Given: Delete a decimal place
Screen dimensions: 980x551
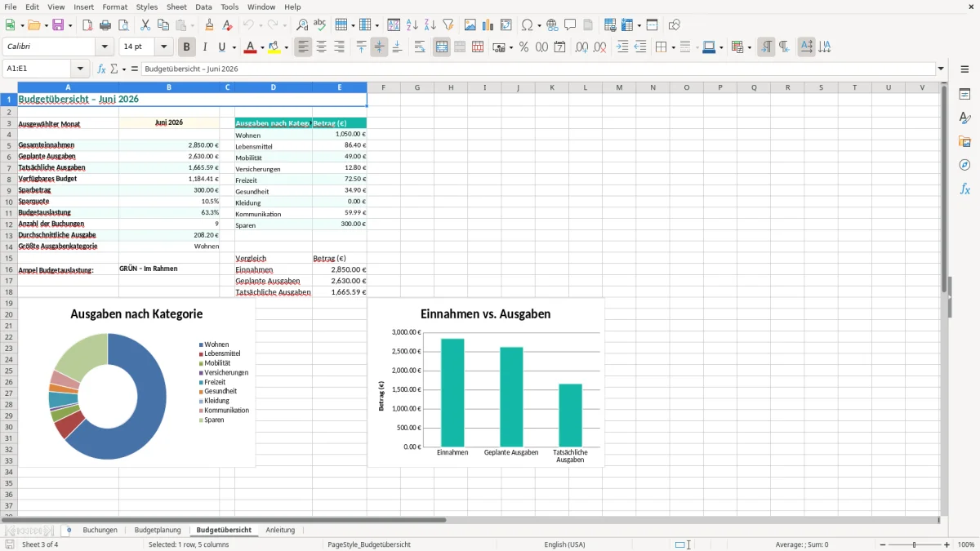Looking at the screenshot, I should [599, 47].
